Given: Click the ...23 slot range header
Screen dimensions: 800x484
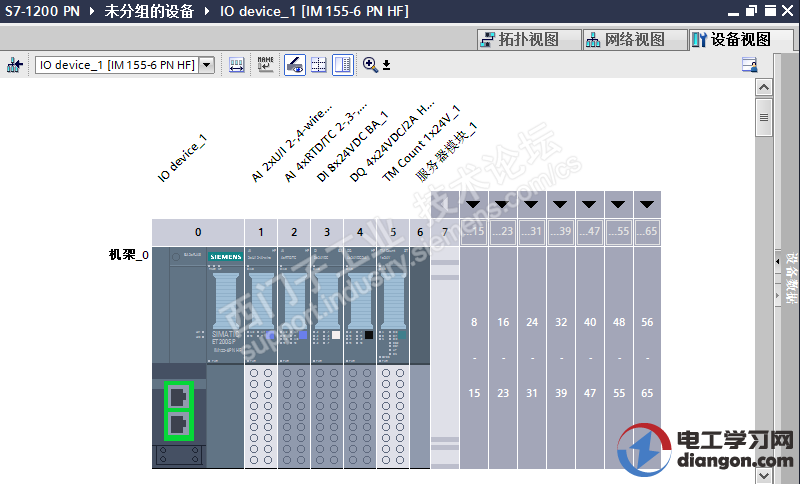Looking at the screenshot, I should click(x=503, y=232).
